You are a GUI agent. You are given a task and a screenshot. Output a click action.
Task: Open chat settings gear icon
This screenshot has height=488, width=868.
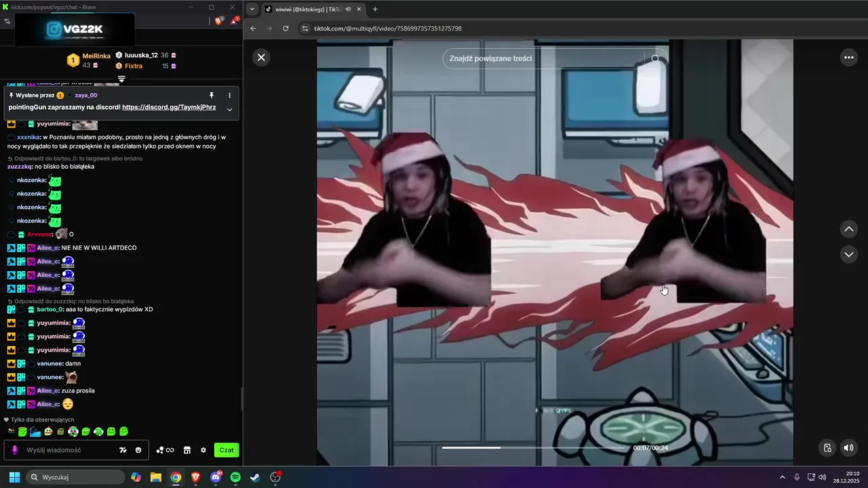point(203,450)
